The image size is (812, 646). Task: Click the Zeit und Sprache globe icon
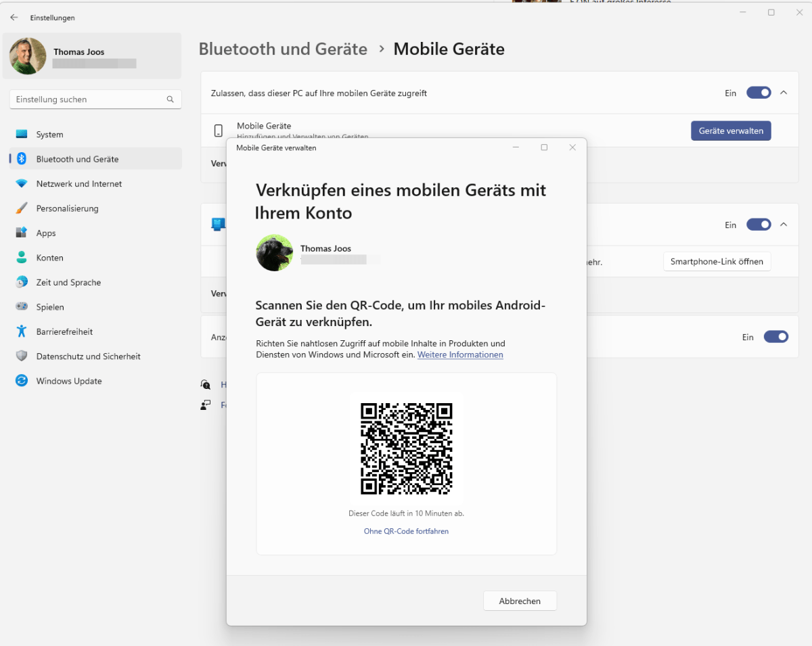pyautogui.click(x=22, y=282)
